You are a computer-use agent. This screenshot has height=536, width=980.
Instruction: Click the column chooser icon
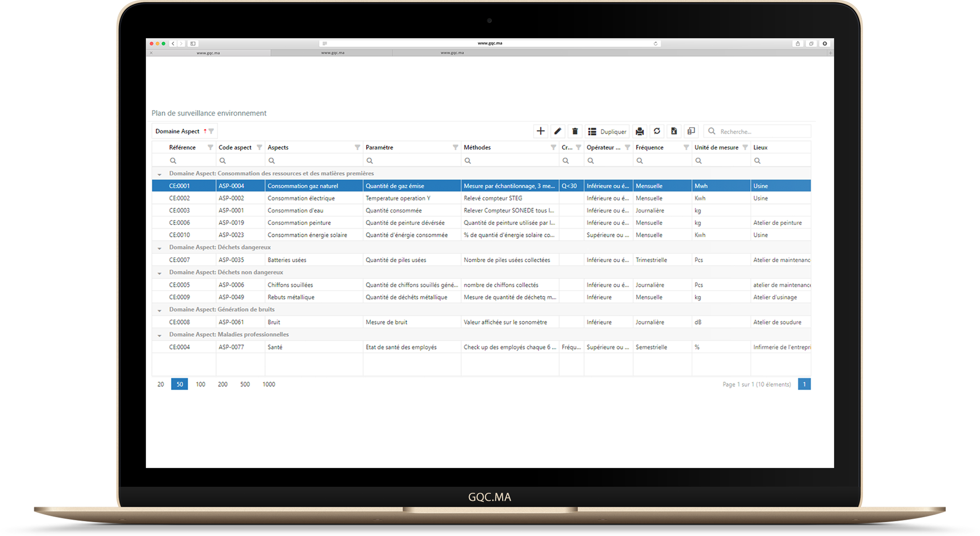tap(691, 131)
